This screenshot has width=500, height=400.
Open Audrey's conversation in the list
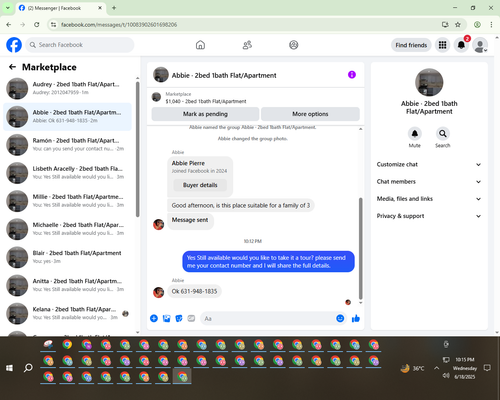[x=68, y=89]
